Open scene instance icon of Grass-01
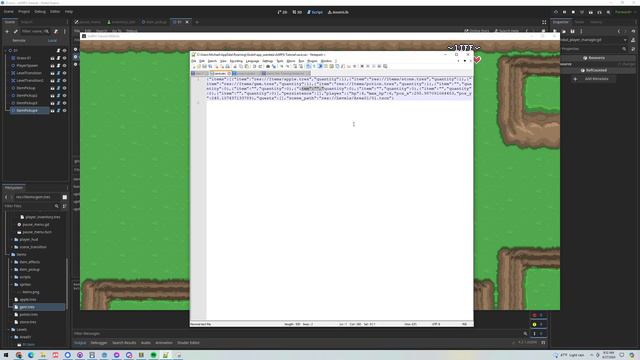Viewport: 640px width, 360px height. coord(52,58)
